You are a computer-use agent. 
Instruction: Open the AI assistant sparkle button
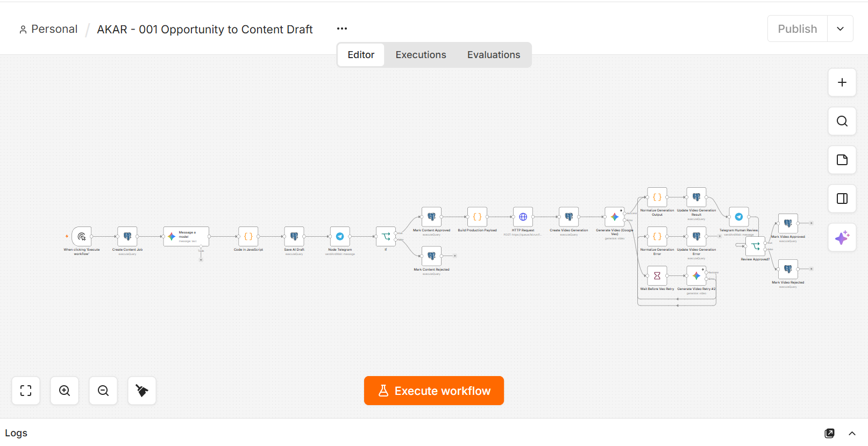click(x=842, y=237)
